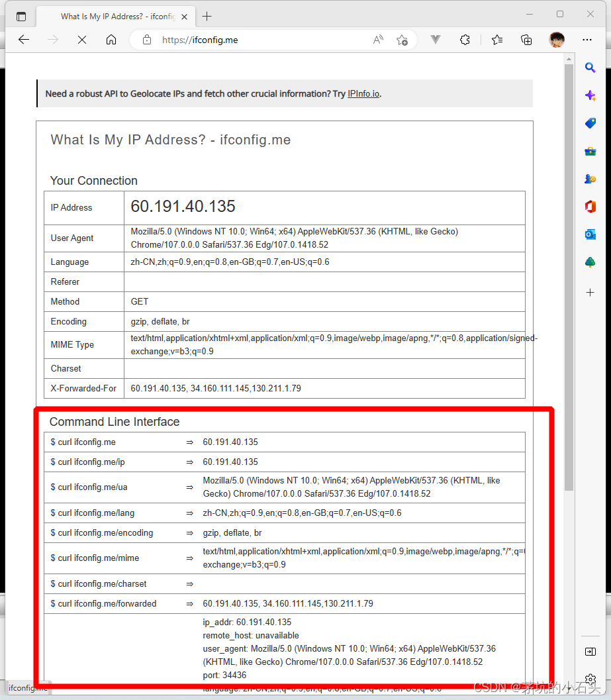Go back to previous page
This screenshot has height=700, width=611.
[24, 40]
